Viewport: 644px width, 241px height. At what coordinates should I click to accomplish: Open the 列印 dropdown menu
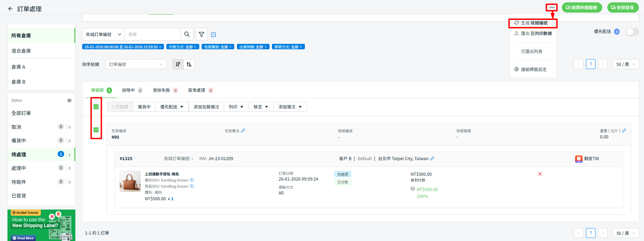(236, 107)
